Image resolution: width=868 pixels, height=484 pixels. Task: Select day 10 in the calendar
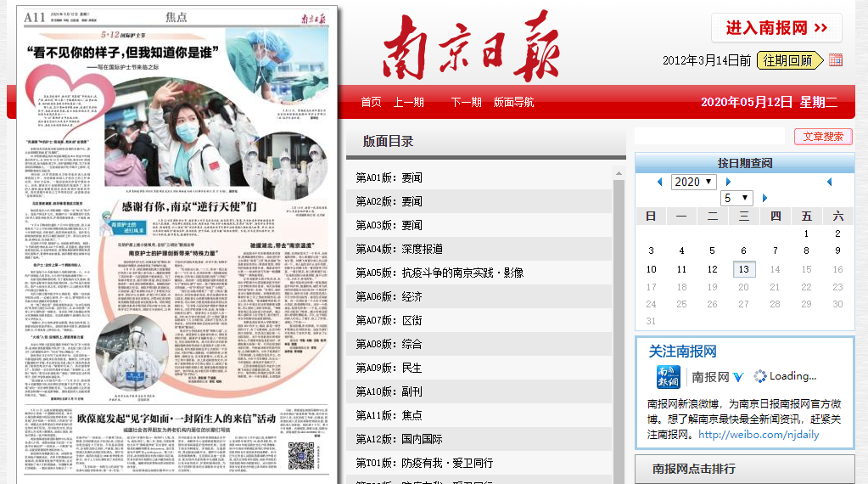click(x=651, y=269)
